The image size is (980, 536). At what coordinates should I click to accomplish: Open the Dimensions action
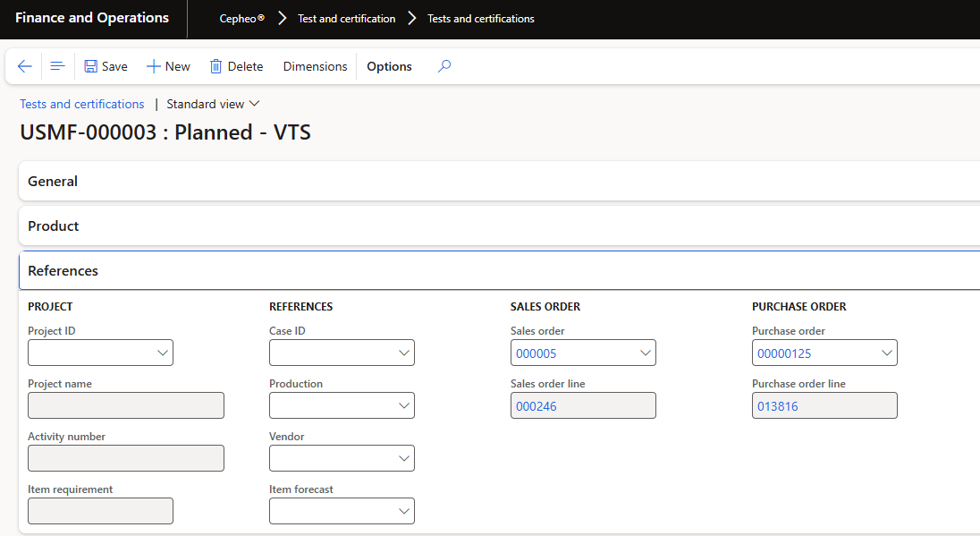[315, 66]
